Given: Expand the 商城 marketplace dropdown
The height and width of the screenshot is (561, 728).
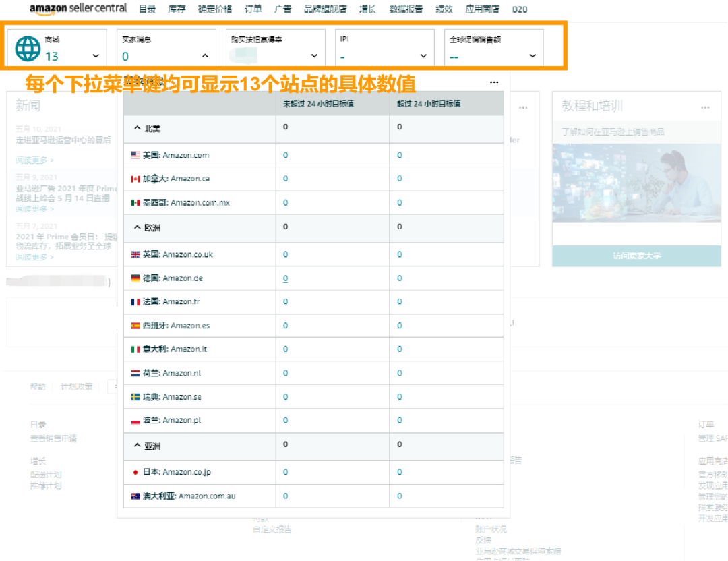Looking at the screenshot, I should 96,56.
